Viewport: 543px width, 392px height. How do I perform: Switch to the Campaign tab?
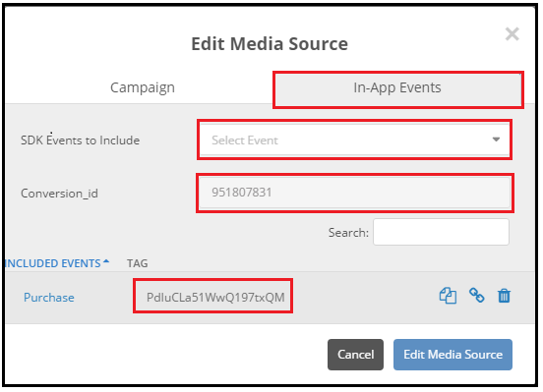pos(143,87)
